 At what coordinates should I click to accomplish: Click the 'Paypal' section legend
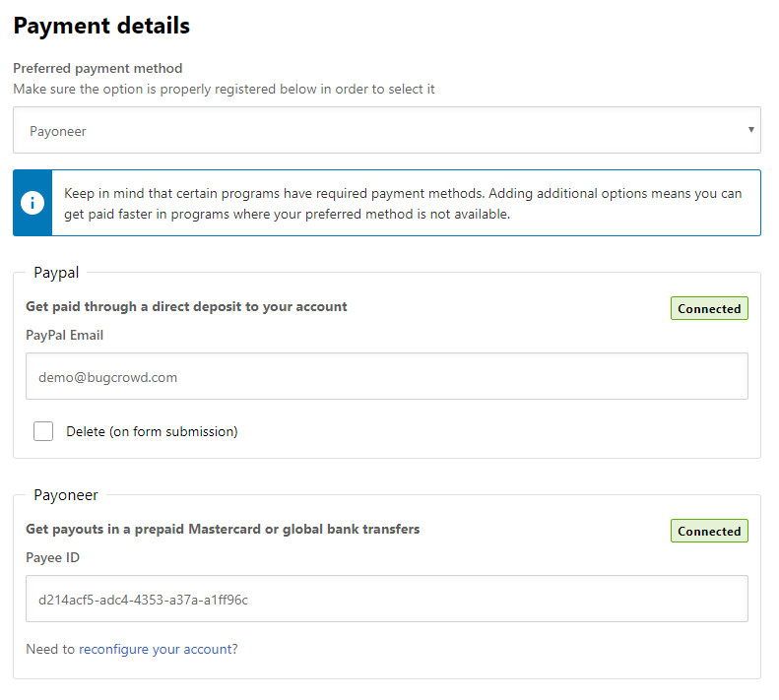click(x=56, y=273)
